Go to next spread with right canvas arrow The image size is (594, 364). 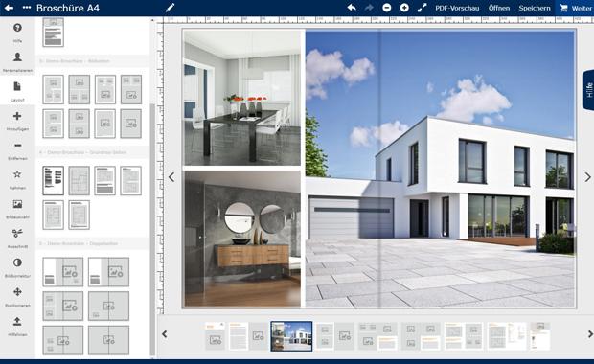pyautogui.click(x=587, y=177)
